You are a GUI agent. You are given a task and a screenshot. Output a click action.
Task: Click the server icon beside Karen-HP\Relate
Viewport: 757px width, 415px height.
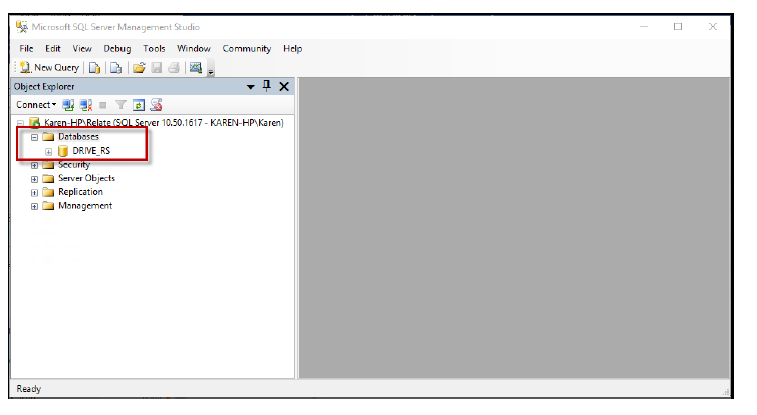tap(34, 123)
